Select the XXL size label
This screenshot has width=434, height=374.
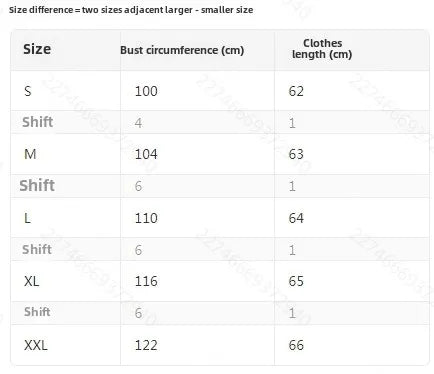(36, 345)
